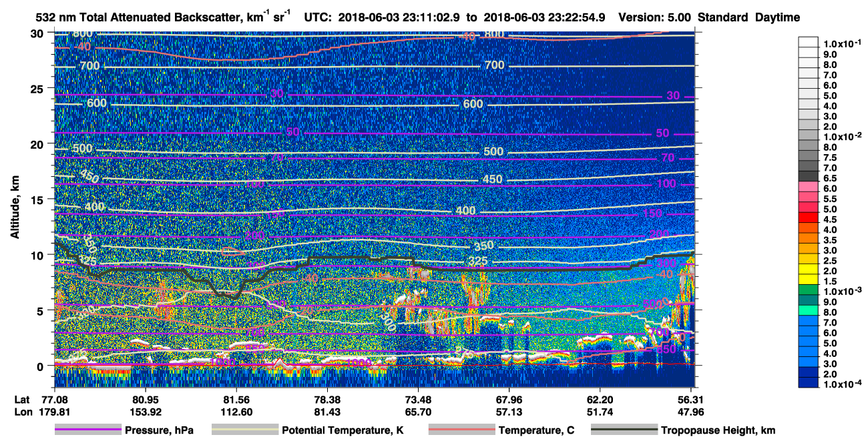
Task: Click latitude value '81.56'
Action: tap(236, 399)
